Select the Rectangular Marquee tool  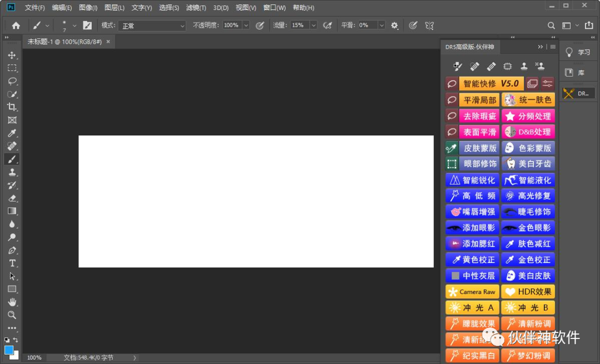12,68
